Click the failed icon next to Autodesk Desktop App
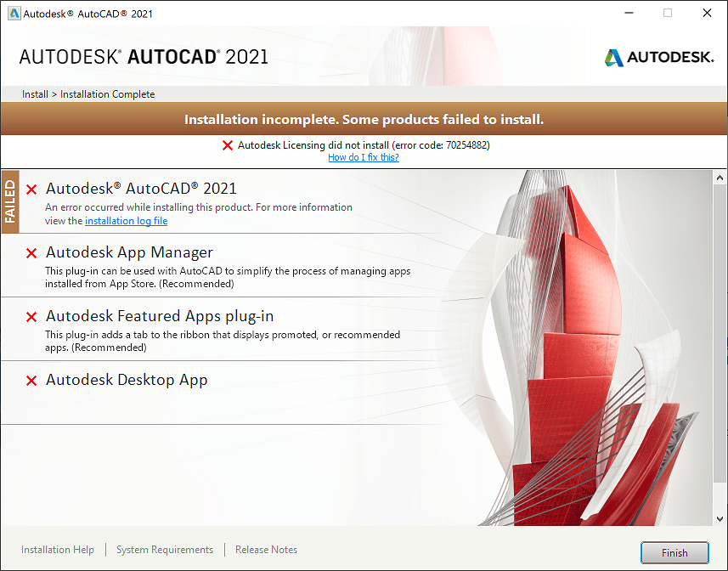 click(31, 381)
